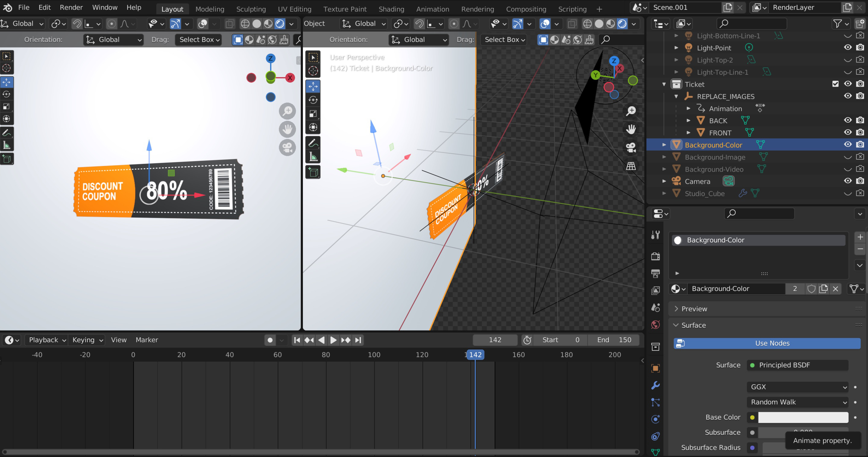Select the Annotate tool in left viewport
The height and width of the screenshot is (457, 868).
(7, 132)
